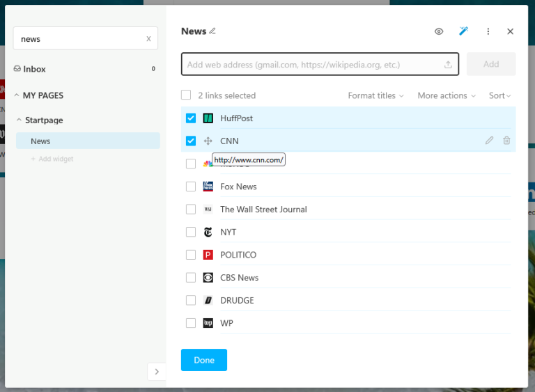Click the drag handle icon on CNN row
The image size is (535, 392).
click(x=208, y=141)
